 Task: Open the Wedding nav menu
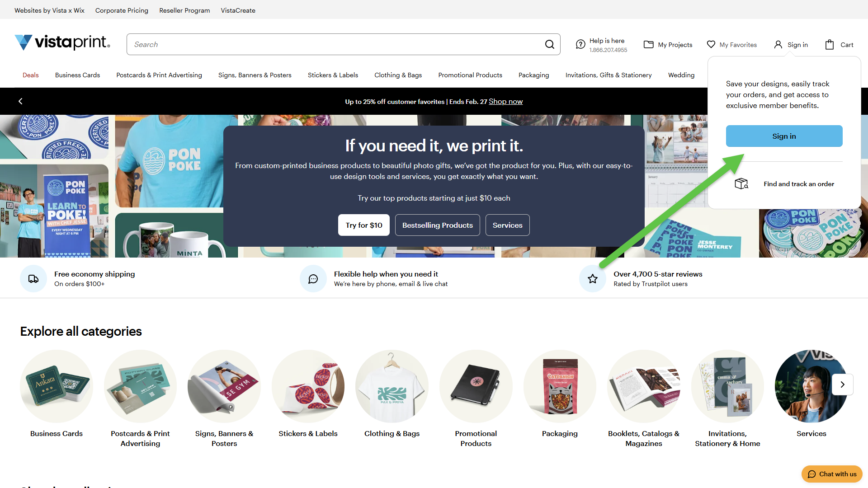click(x=681, y=75)
